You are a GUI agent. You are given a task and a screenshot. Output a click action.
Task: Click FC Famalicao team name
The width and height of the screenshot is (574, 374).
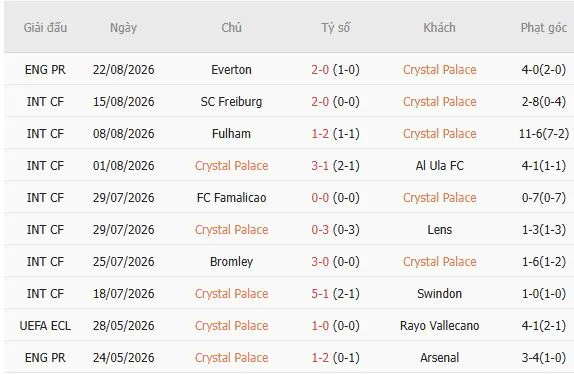click(x=231, y=198)
